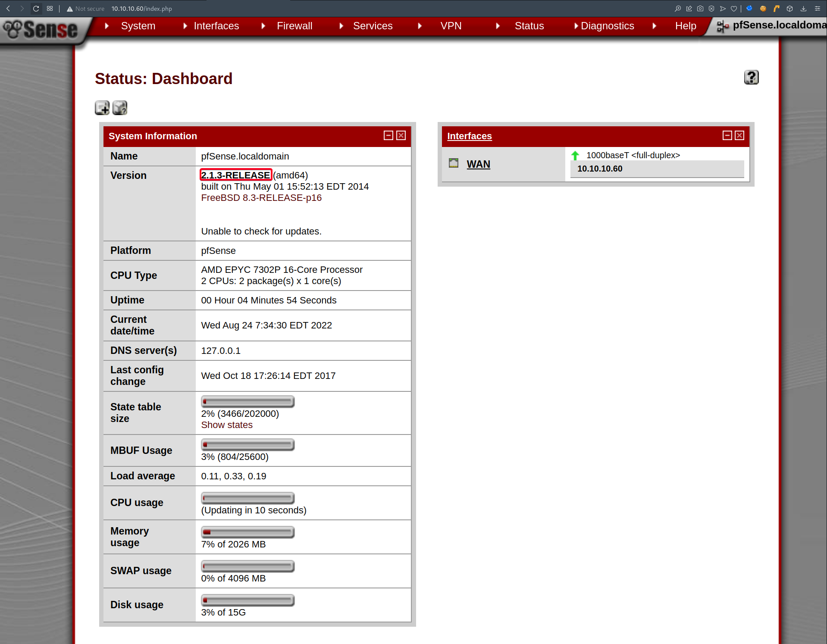Click the WAN IP address 10.10.10.60
This screenshot has width=827, height=644.
point(600,169)
